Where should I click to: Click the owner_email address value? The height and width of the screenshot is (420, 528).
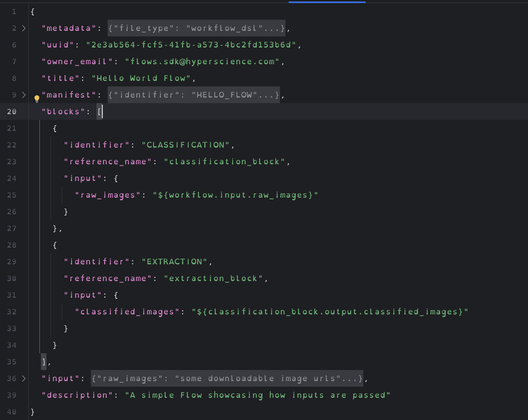(202, 61)
